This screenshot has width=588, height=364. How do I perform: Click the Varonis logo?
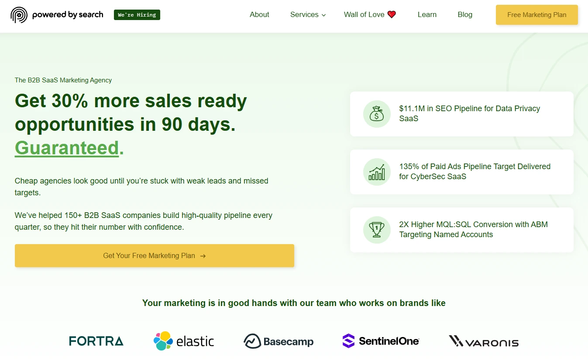click(484, 341)
